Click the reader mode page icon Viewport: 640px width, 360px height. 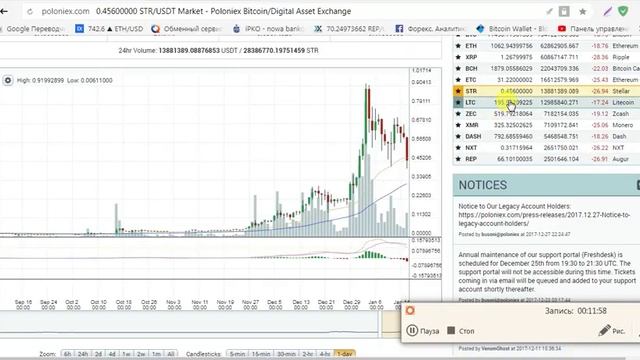(x=564, y=11)
